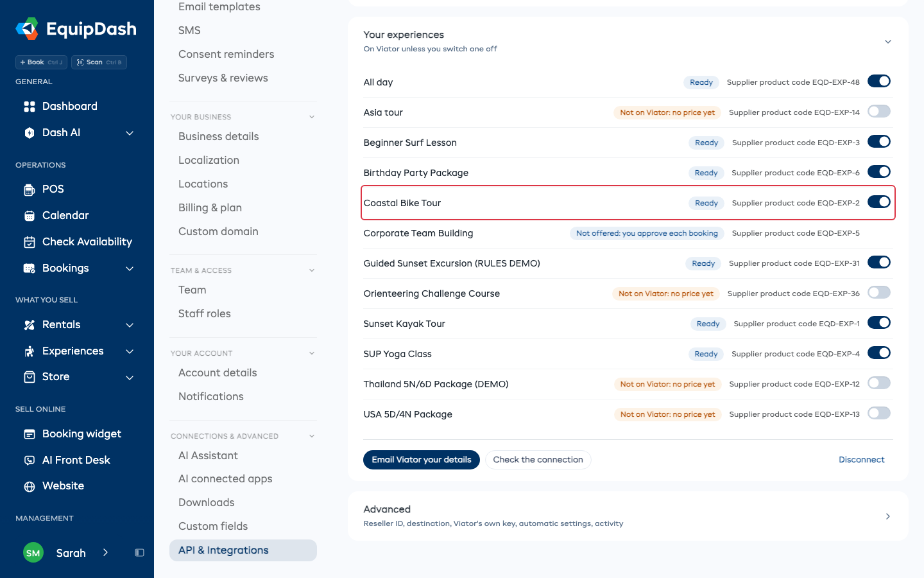This screenshot has height=578, width=924.
Task: Click the Dash AI sidebar icon
Action: point(29,133)
